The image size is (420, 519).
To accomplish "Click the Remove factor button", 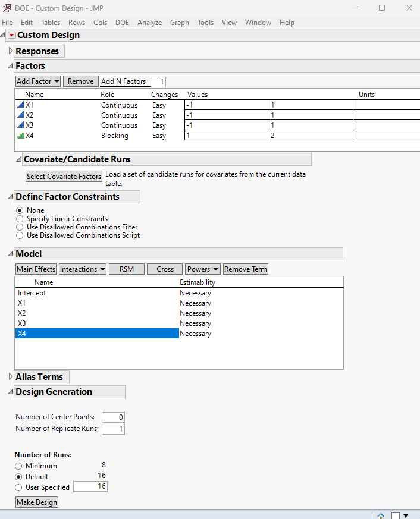I will click(x=81, y=81).
